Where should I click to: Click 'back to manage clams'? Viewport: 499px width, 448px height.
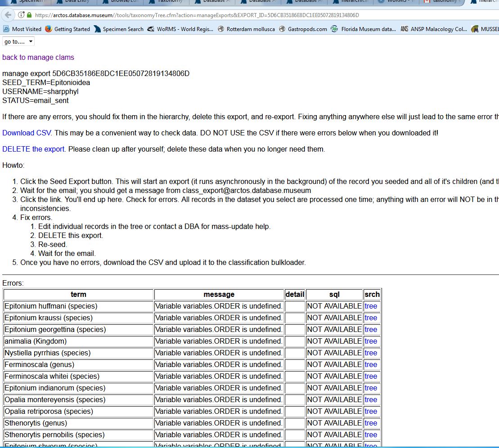pyautogui.click(x=38, y=57)
